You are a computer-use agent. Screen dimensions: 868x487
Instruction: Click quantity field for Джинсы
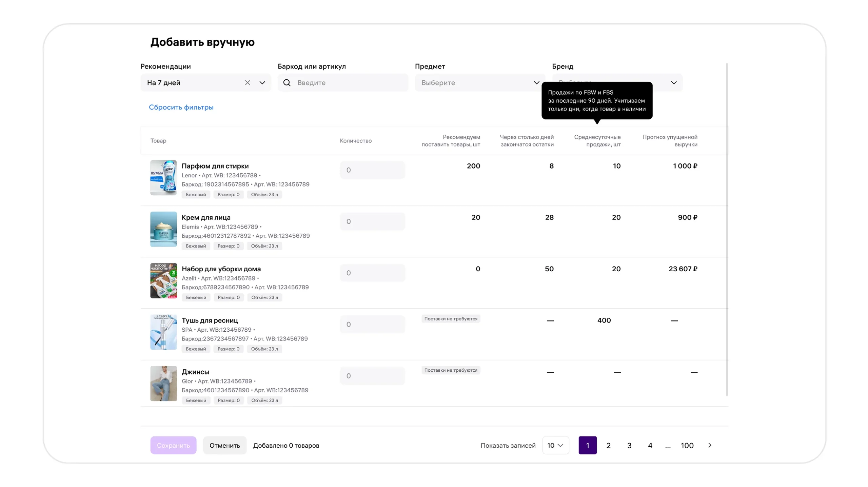click(x=372, y=376)
